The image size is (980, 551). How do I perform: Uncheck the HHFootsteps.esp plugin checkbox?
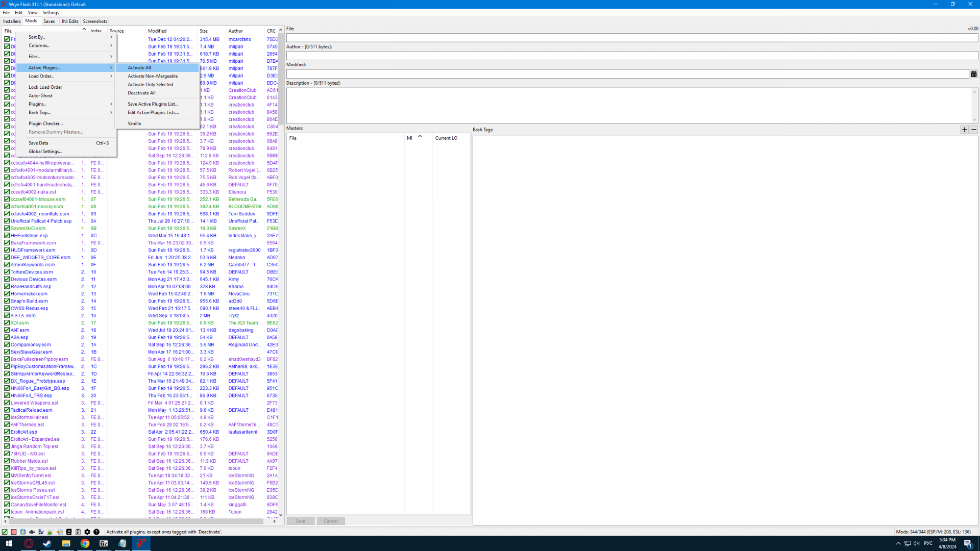(7, 236)
